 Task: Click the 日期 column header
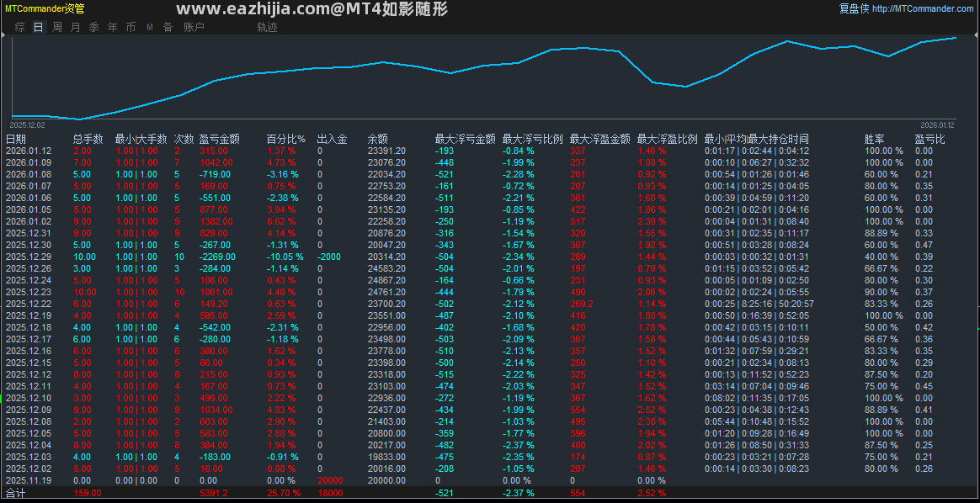pyautogui.click(x=16, y=139)
